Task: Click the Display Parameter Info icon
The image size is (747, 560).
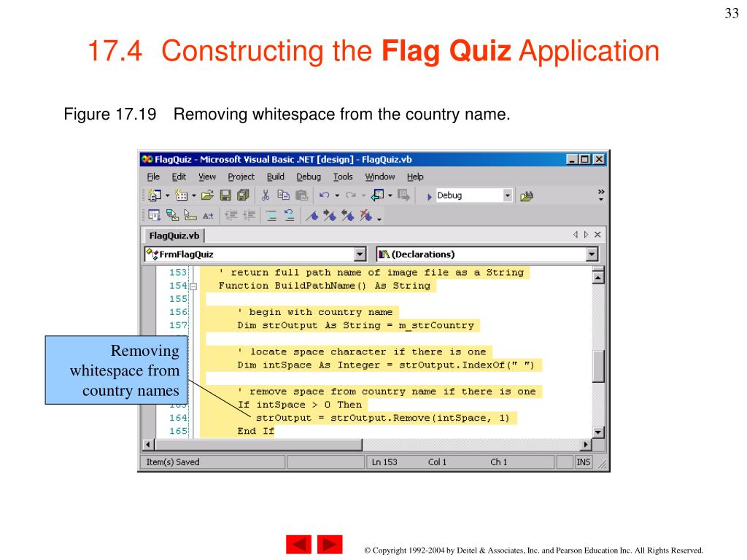Action: point(172,216)
